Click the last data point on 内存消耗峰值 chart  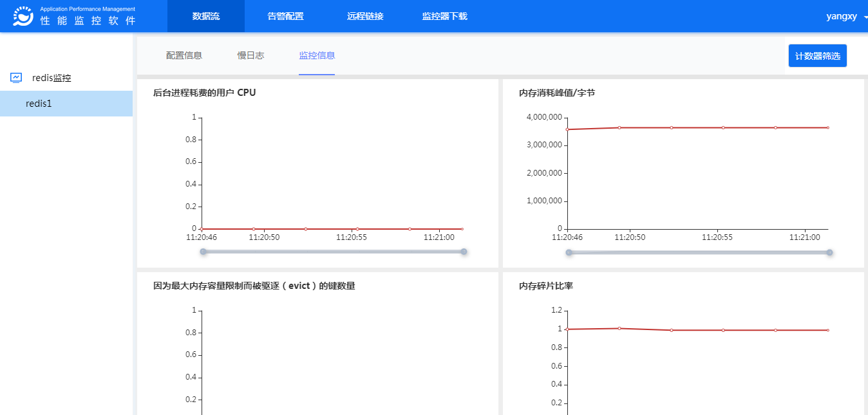pyautogui.click(x=827, y=127)
